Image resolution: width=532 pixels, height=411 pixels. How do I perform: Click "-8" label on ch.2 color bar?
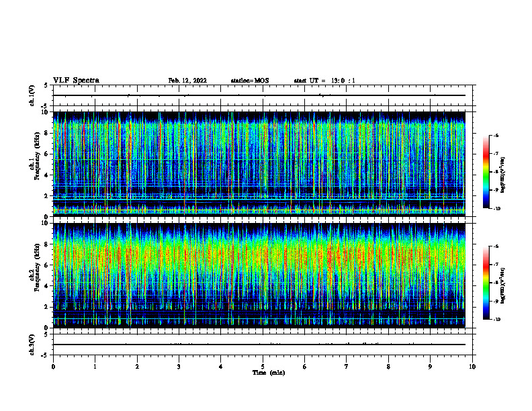(496, 283)
